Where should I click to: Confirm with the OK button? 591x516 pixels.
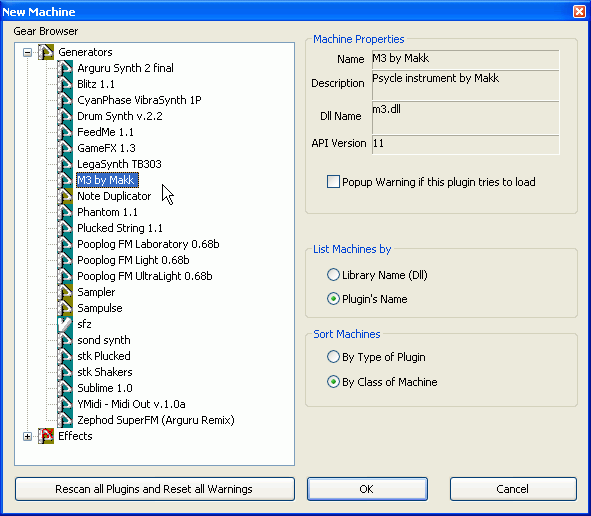click(367, 489)
